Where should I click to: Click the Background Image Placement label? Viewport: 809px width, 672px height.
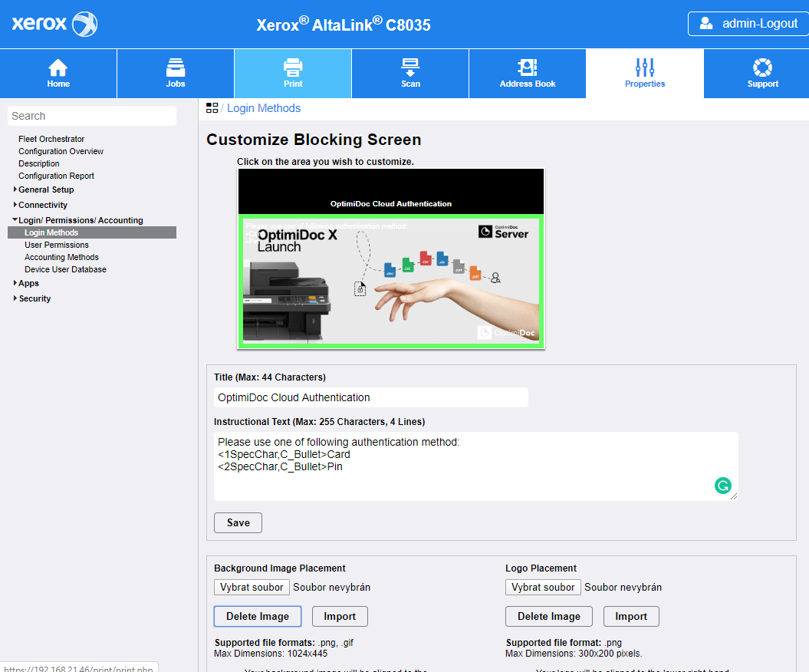coord(280,568)
